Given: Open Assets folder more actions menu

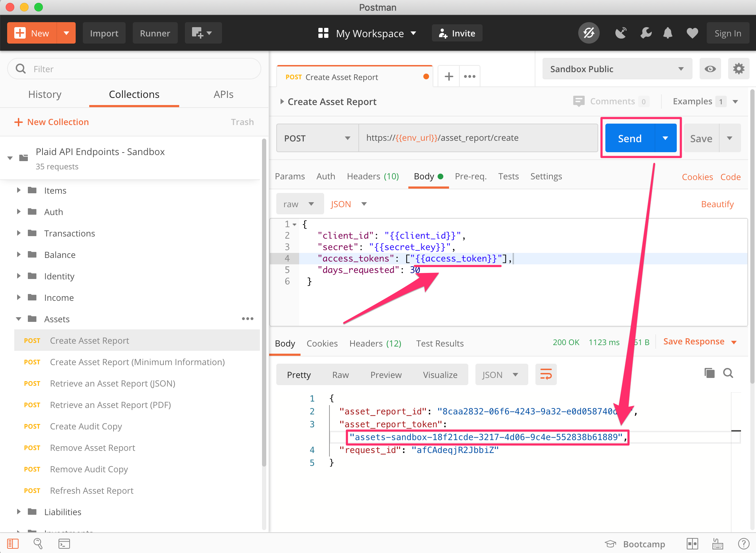Looking at the screenshot, I should pyautogui.click(x=247, y=319).
